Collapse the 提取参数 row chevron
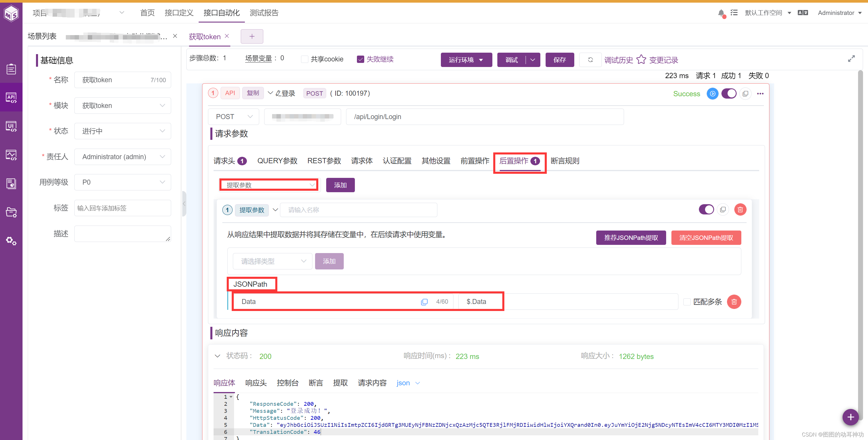Image resolution: width=868 pixels, height=440 pixels. click(275, 209)
